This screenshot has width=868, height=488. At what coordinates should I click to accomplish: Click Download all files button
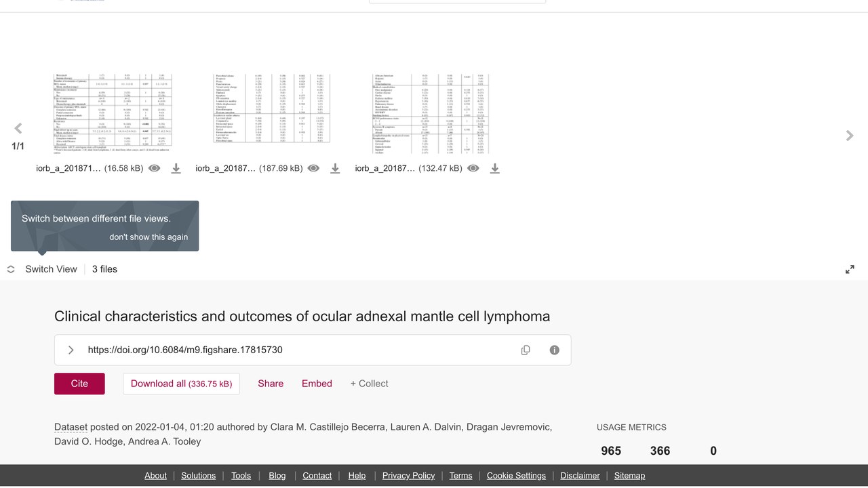pos(181,384)
